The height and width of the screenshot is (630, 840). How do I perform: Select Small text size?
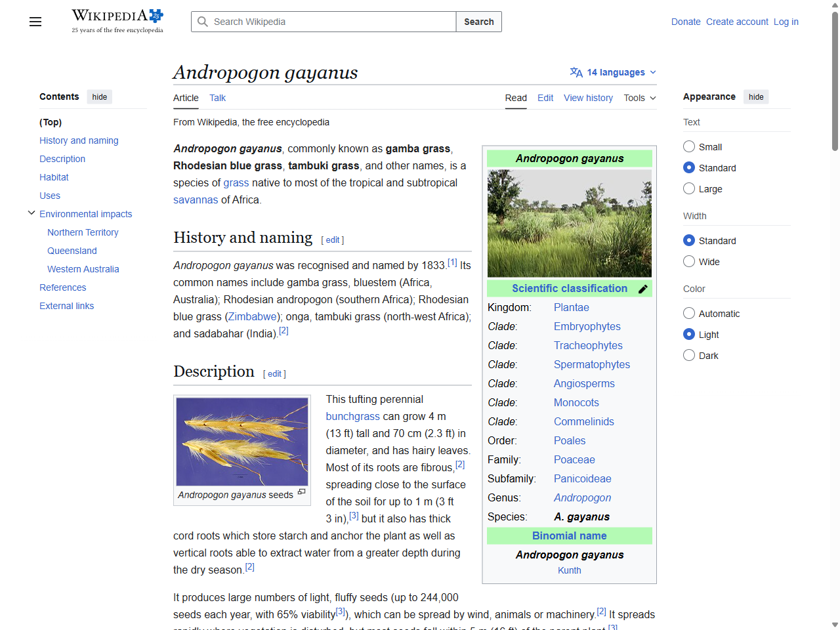tap(689, 146)
